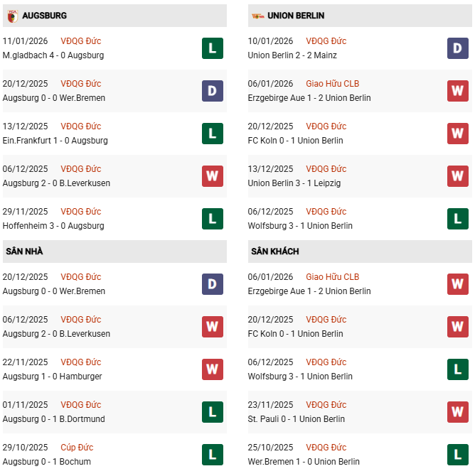475x476 pixels.
Task: Open the Augsburg 0 - 1 B.Dortmund match
Action: [x=54, y=419]
